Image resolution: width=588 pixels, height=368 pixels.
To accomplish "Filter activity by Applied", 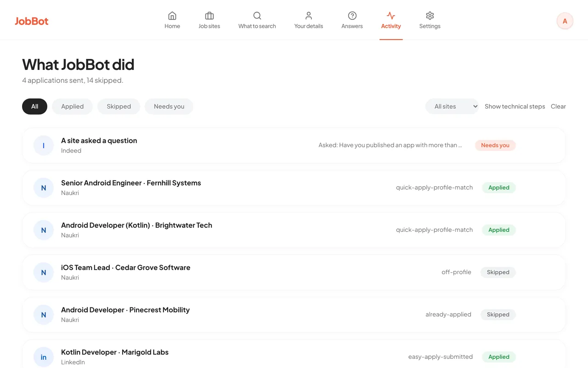I will coord(73,106).
